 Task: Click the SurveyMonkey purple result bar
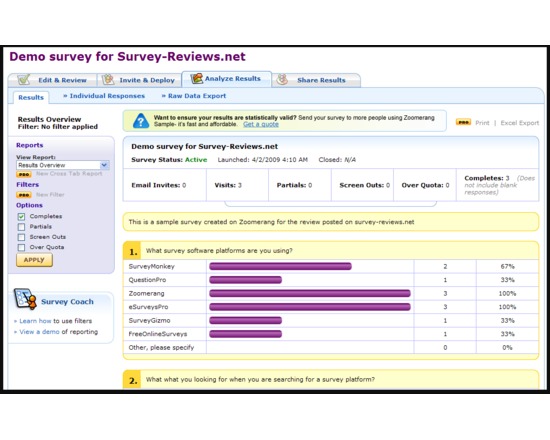(x=280, y=266)
